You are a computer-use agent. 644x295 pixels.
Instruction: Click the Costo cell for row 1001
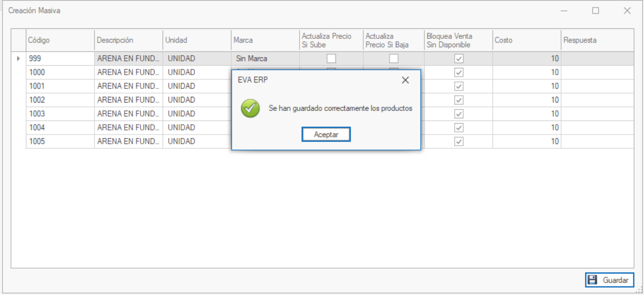(x=526, y=86)
